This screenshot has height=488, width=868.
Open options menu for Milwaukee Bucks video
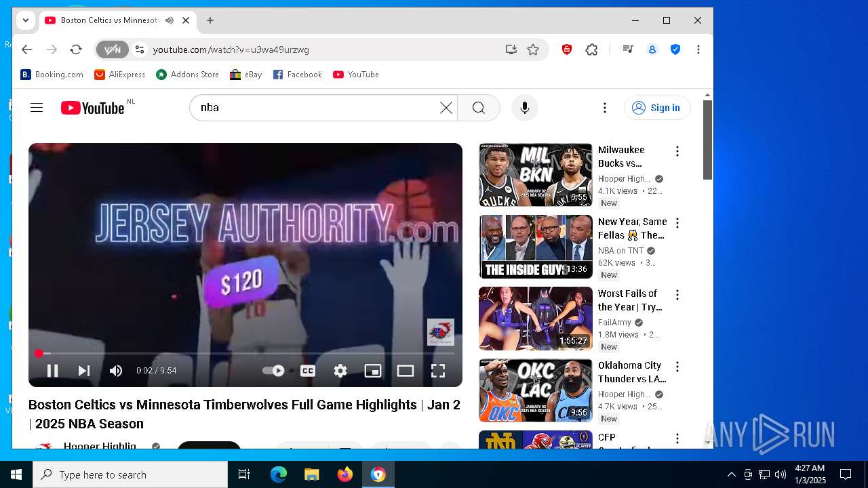click(677, 151)
